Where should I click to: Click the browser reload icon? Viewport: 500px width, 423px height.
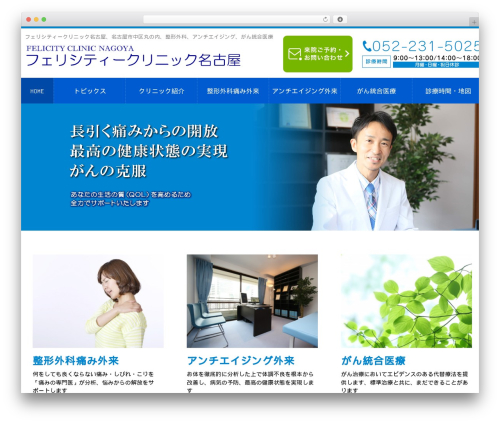coord(325,20)
